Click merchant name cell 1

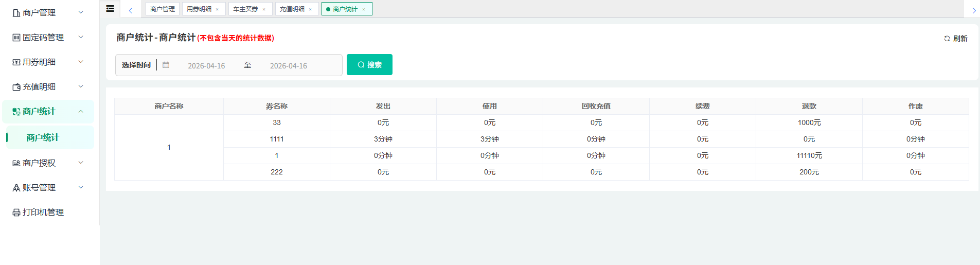(169, 147)
